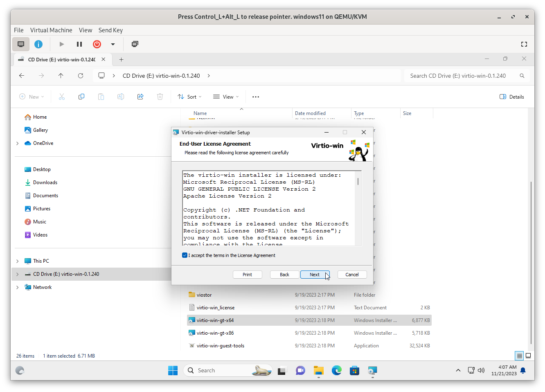Image resolution: width=545 pixels, height=392 pixels.
Task: Select the virtio-win-guest-tools application
Action: click(x=309, y=346)
